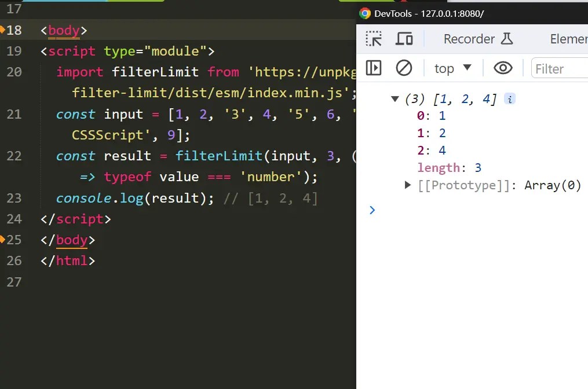Focus the console Filter field
588x389 pixels.
560,68
